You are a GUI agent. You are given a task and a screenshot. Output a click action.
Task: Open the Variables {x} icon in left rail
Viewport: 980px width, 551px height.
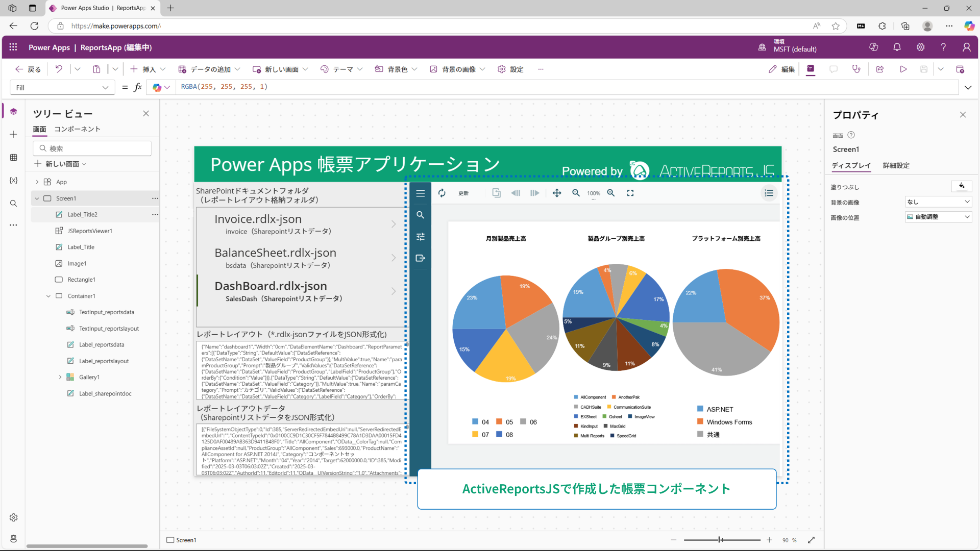pyautogui.click(x=14, y=180)
